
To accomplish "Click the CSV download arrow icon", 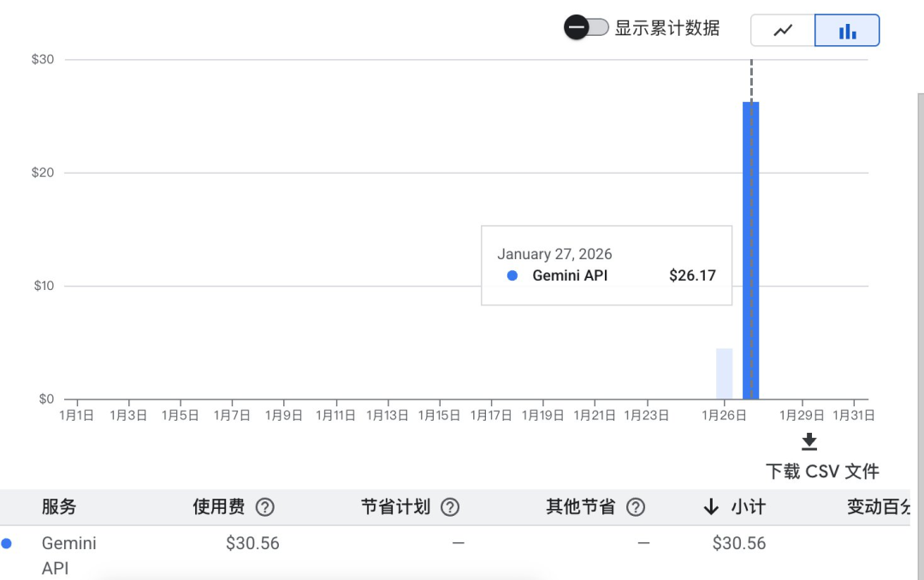I will point(809,441).
